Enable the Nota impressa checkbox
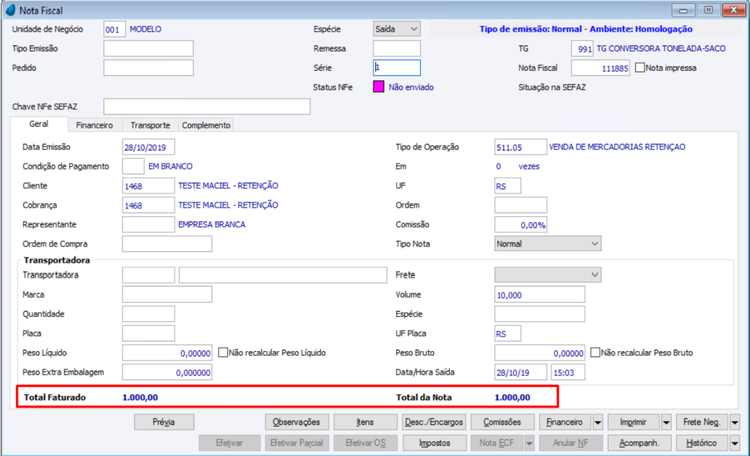The image size is (750, 456). (640, 67)
